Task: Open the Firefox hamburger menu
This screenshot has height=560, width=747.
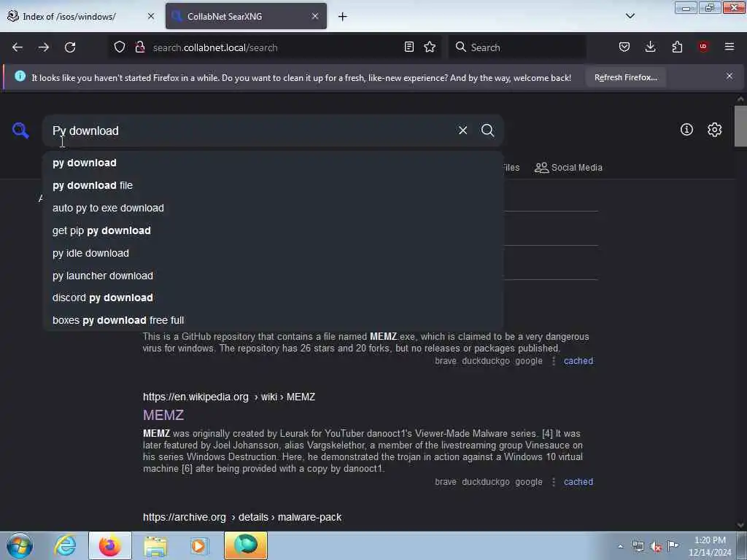Action: [729, 47]
